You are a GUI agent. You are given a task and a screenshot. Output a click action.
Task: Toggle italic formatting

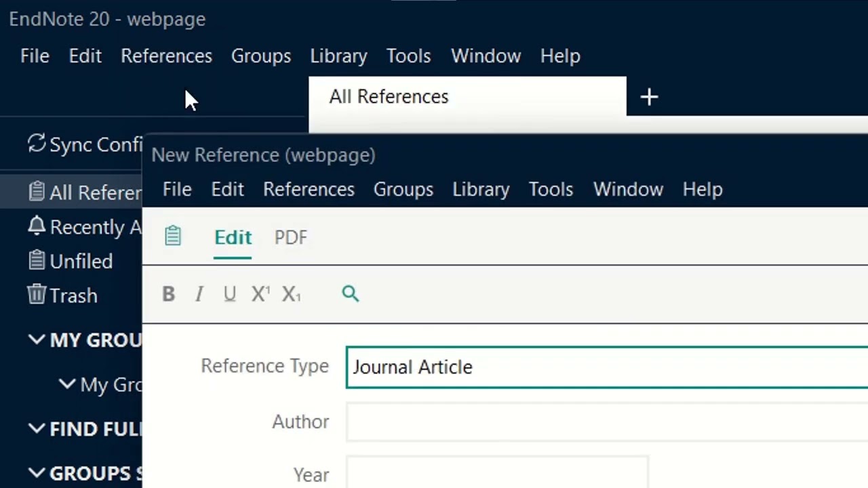coord(199,293)
